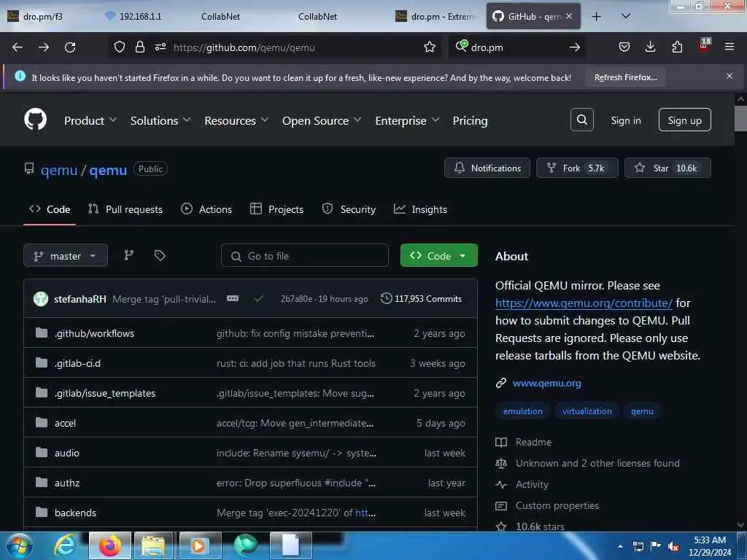The width and height of the screenshot is (747, 560).
Task: Open a new tab with the plus button
Action: (596, 17)
